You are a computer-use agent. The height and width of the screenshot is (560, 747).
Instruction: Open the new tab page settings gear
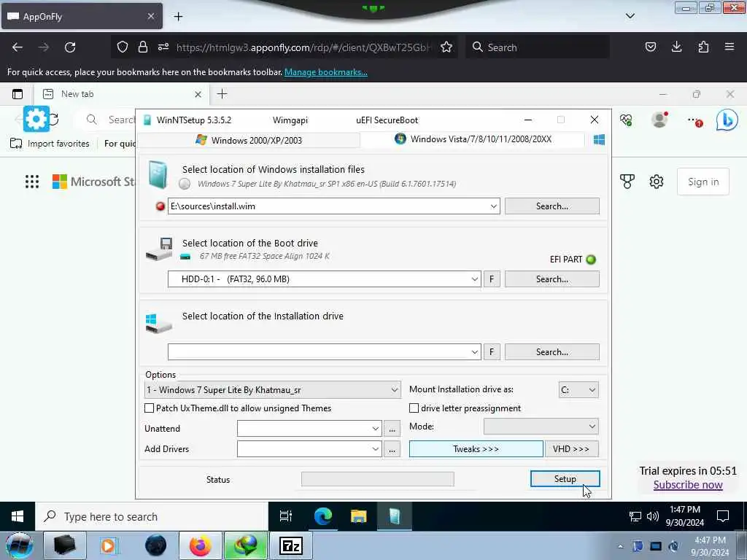coord(657,182)
